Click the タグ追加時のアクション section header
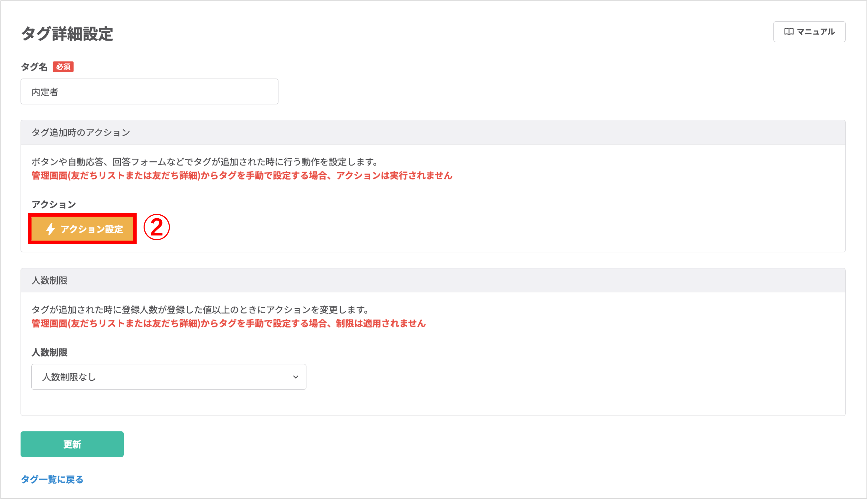Viewport: 868px width, 499px height. point(433,132)
